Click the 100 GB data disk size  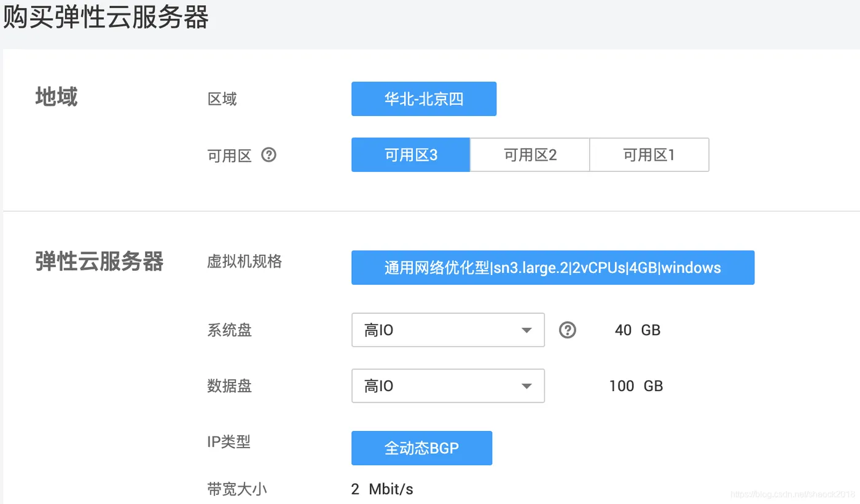636,386
